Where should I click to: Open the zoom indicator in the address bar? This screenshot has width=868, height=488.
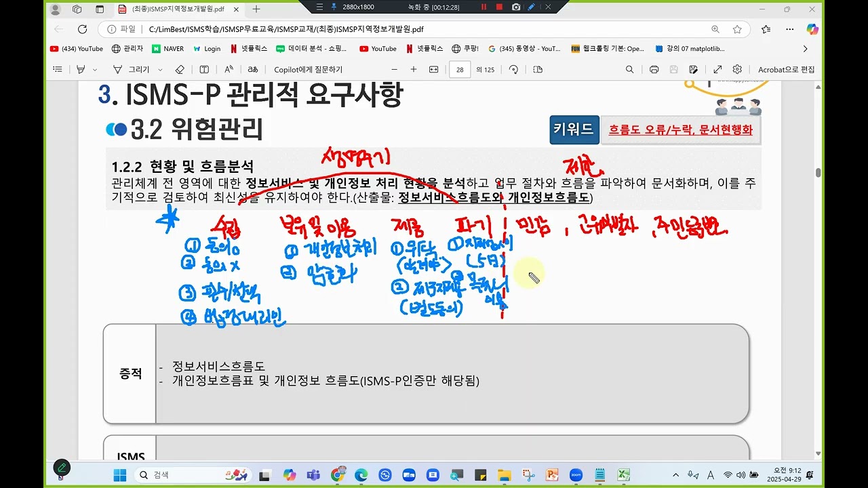pyautogui.click(x=715, y=29)
